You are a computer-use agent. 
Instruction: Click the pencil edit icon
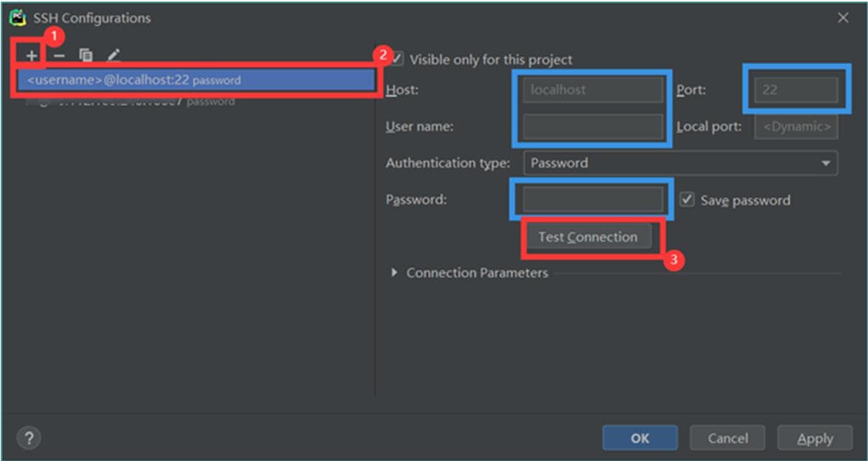(113, 55)
